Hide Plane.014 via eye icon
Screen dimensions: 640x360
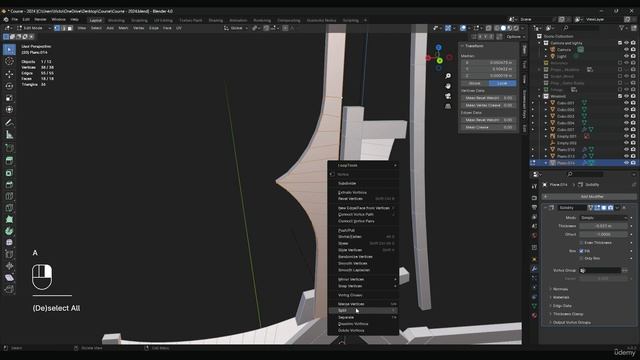point(626,163)
